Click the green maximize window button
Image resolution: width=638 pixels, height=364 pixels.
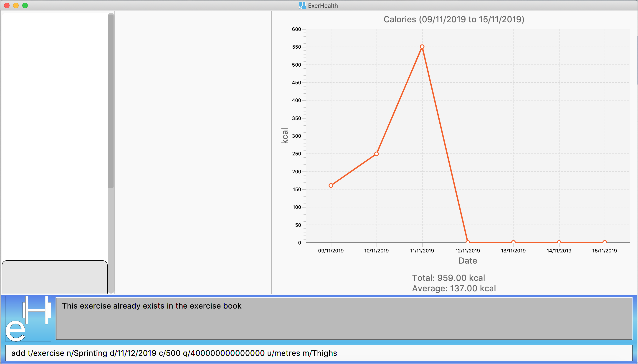coord(25,5)
